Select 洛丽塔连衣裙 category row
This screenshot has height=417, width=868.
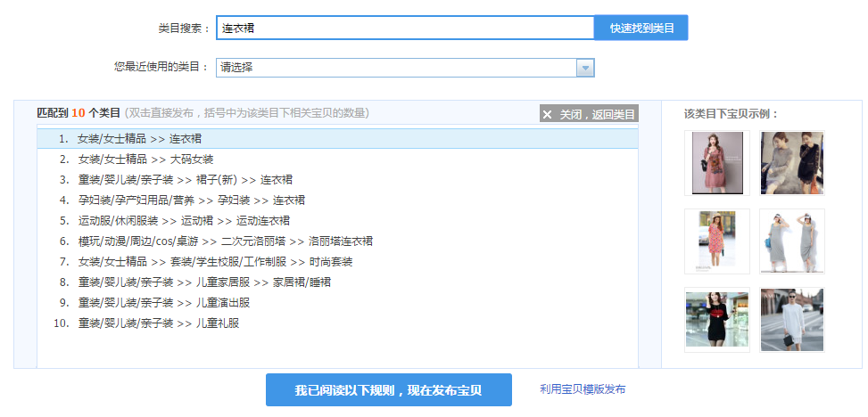225,241
